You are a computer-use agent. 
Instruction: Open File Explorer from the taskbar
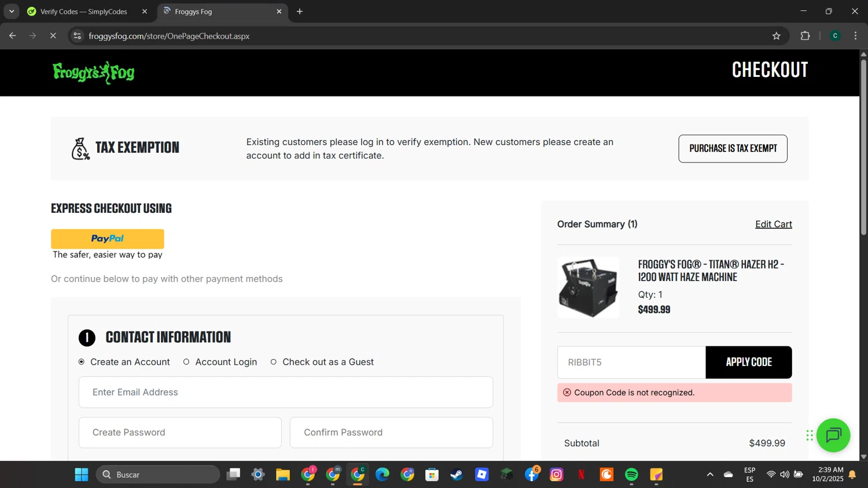pos(283,475)
